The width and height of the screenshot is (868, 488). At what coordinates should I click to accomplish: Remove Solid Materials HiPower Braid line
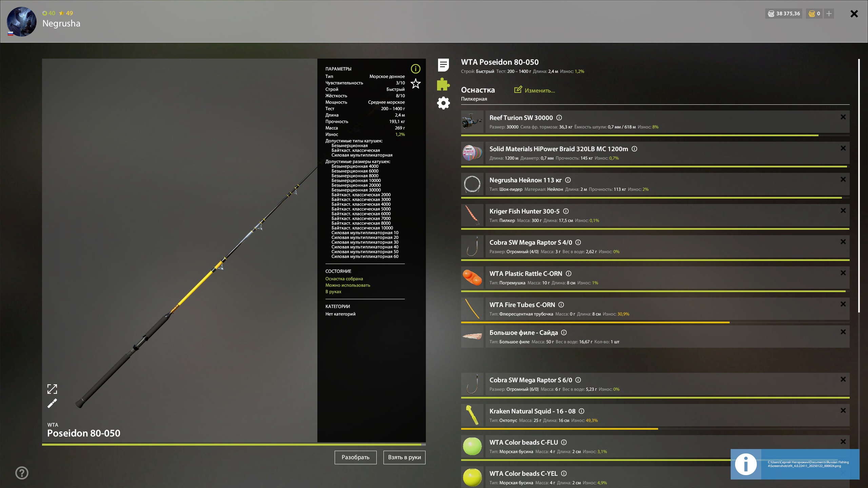pyautogui.click(x=843, y=148)
